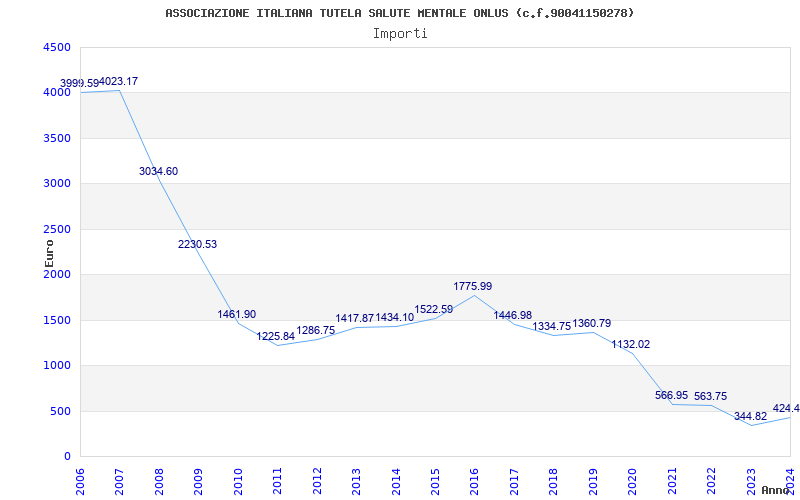Click the 1434.10 data label

pyautogui.click(x=395, y=317)
